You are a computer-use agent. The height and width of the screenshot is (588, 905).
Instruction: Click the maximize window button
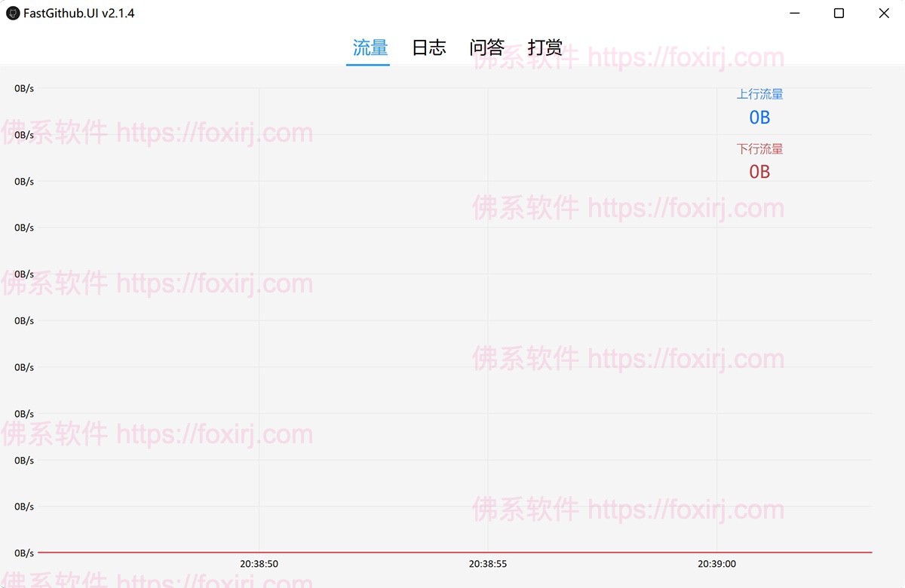pyautogui.click(x=839, y=13)
